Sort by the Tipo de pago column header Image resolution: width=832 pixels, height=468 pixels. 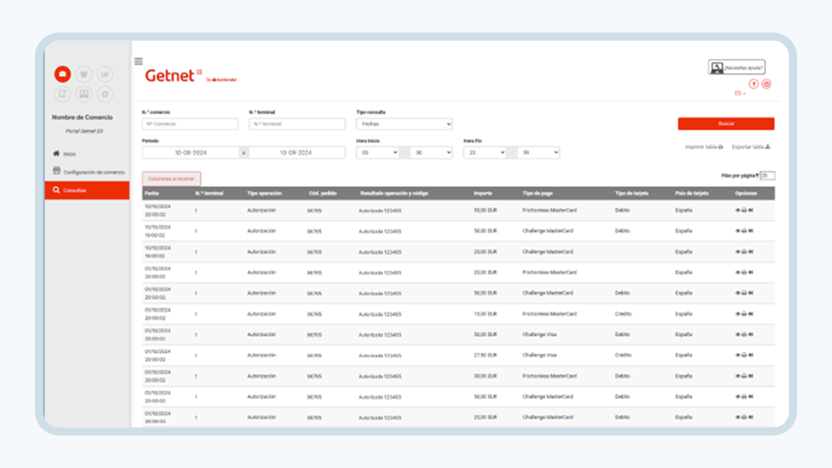[538, 193]
